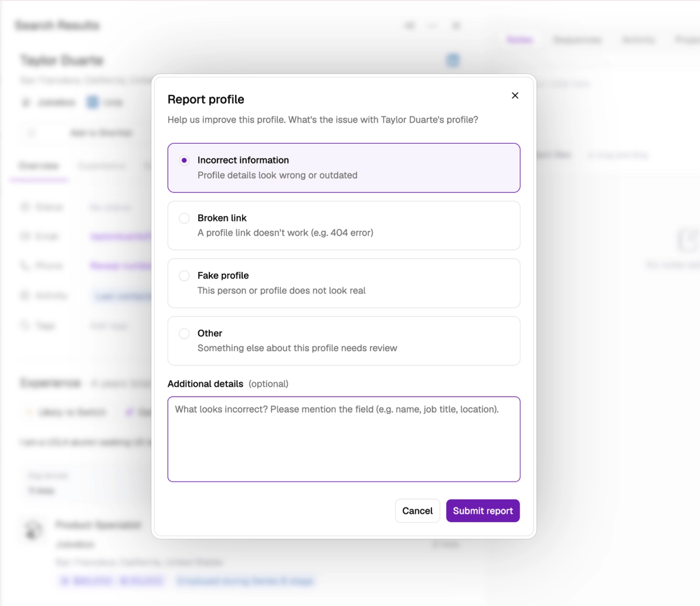Click the Additional details text area
This screenshot has width=700, height=606.
click(344, 439)
